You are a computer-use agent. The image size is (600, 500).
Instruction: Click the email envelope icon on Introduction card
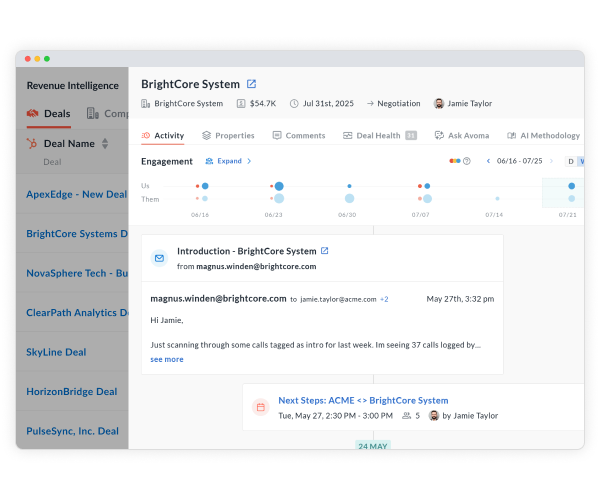159,258
